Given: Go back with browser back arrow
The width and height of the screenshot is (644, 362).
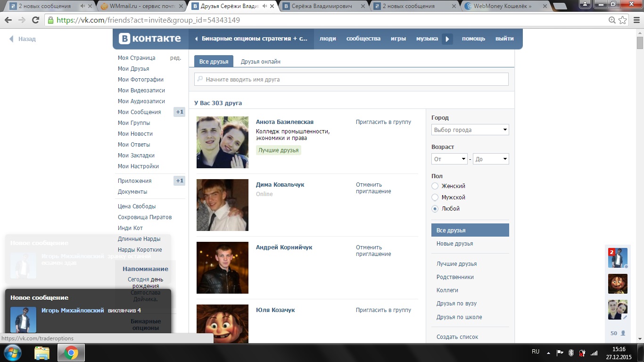Looking at the screenshot, I should pos(8,20).
